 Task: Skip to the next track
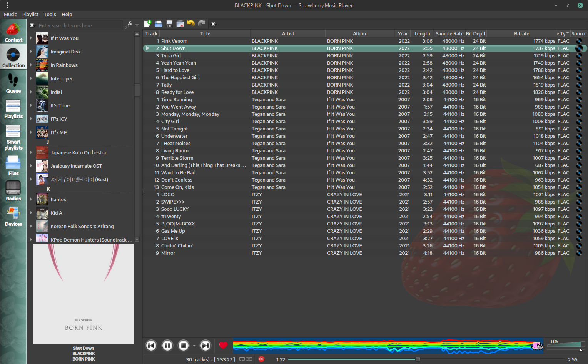(206, 346)
